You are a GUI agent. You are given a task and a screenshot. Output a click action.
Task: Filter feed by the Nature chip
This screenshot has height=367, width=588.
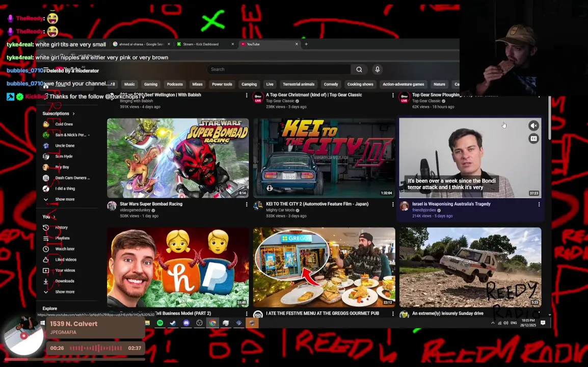click(439, 85)
